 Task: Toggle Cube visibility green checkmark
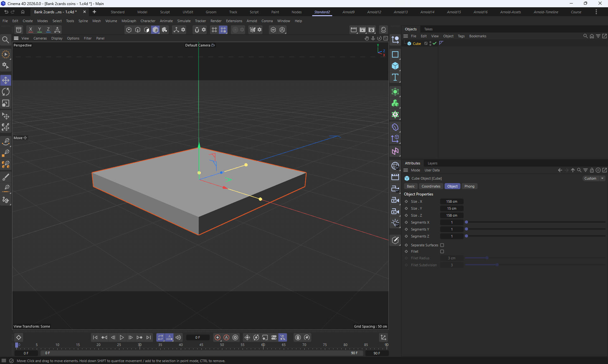(434, 43)
